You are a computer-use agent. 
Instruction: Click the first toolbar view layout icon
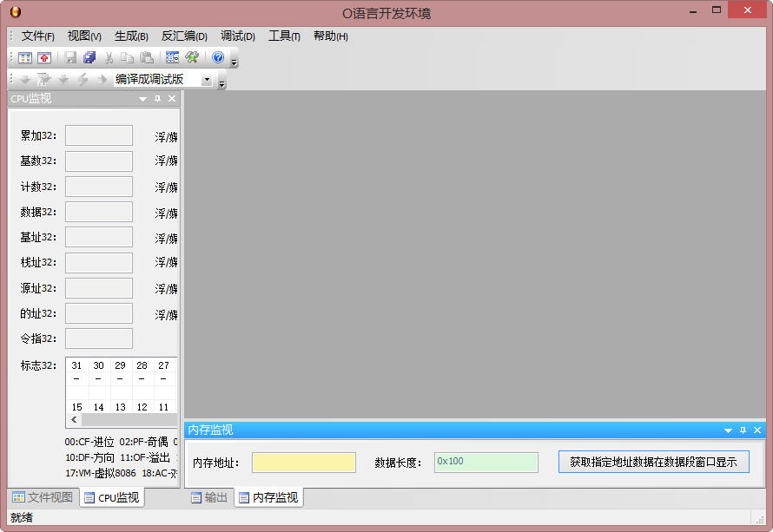[25, 57]
